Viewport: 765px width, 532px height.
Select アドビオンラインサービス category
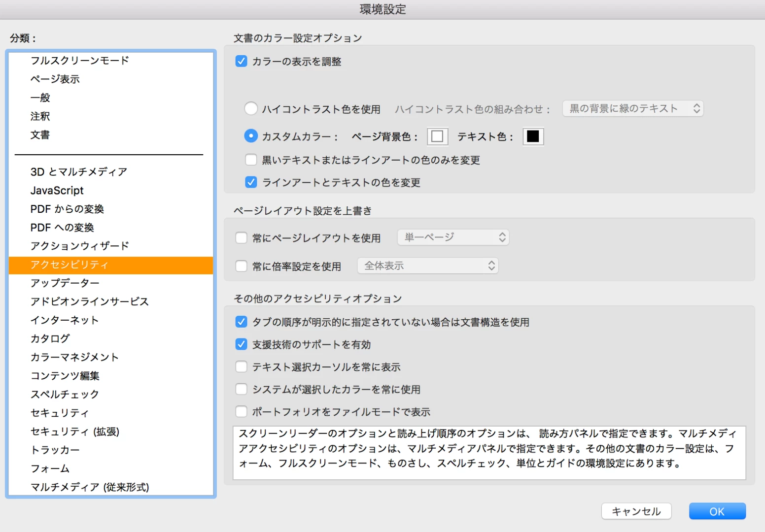tap(111, 301)
